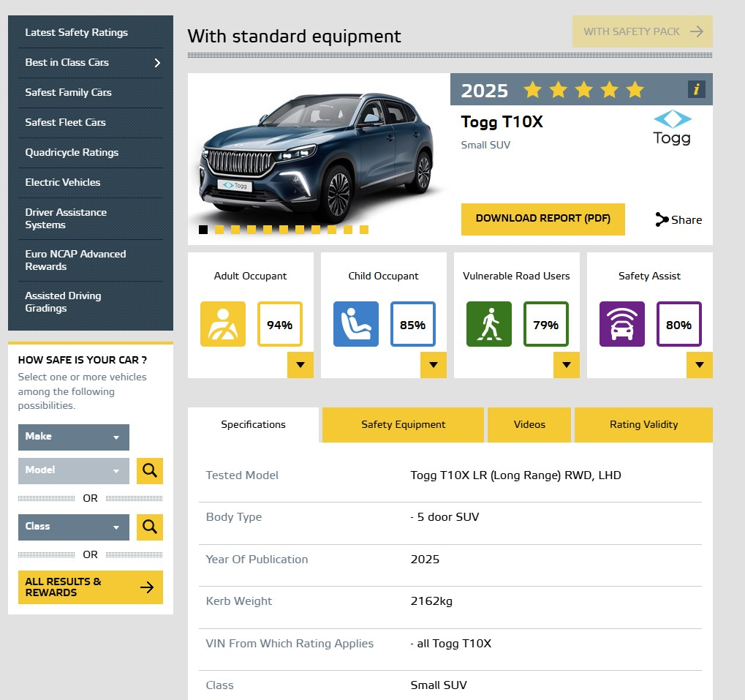Click the Togg brand logo

672,127
